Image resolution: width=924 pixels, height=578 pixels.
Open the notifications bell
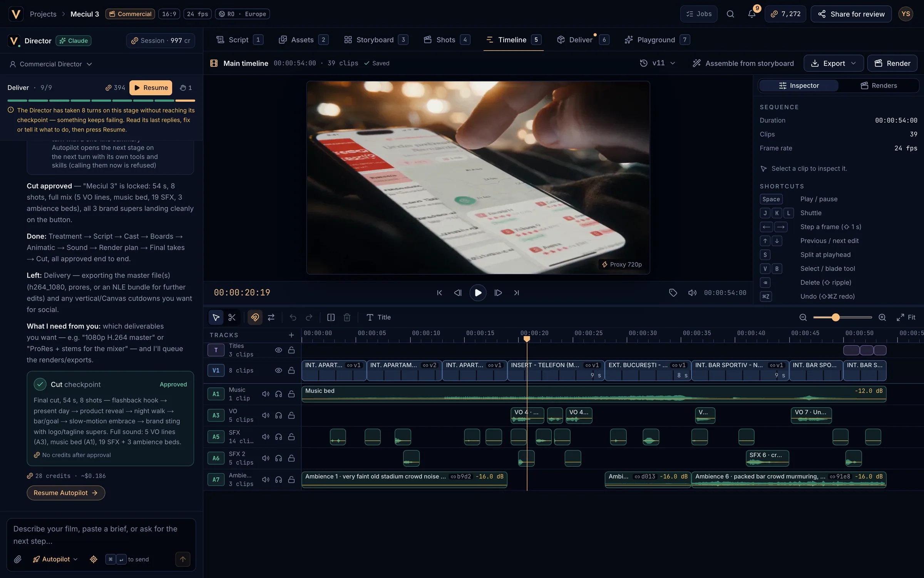pyautogui.click(x=752, y=14)
